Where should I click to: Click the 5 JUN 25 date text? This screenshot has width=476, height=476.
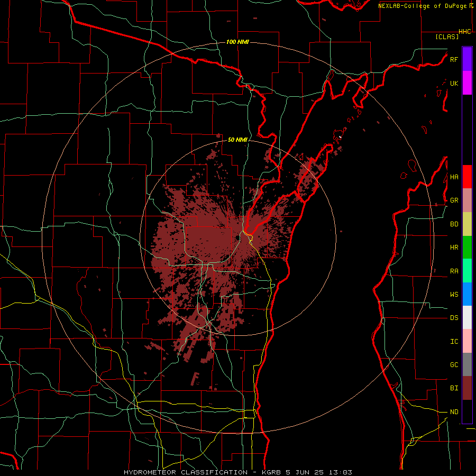coord(305,472)
